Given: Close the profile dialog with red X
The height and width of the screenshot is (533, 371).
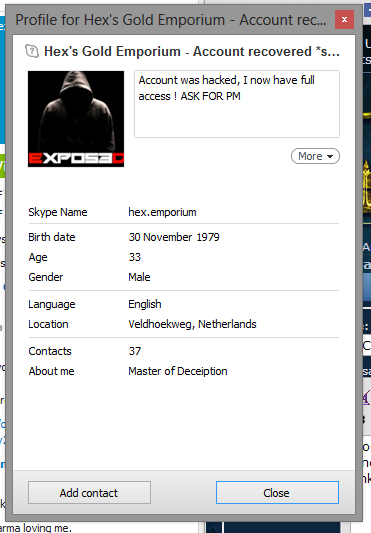Looking at the screenshot, I should click(344, 20).
